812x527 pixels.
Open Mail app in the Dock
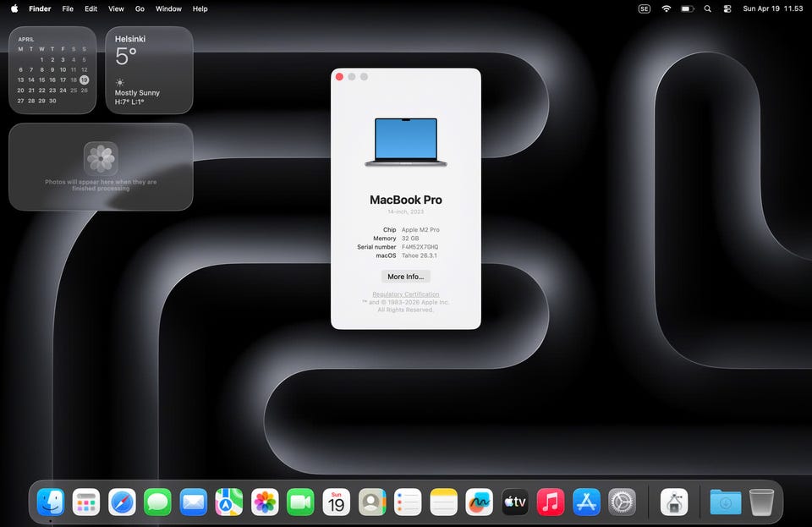coord(193,502)
